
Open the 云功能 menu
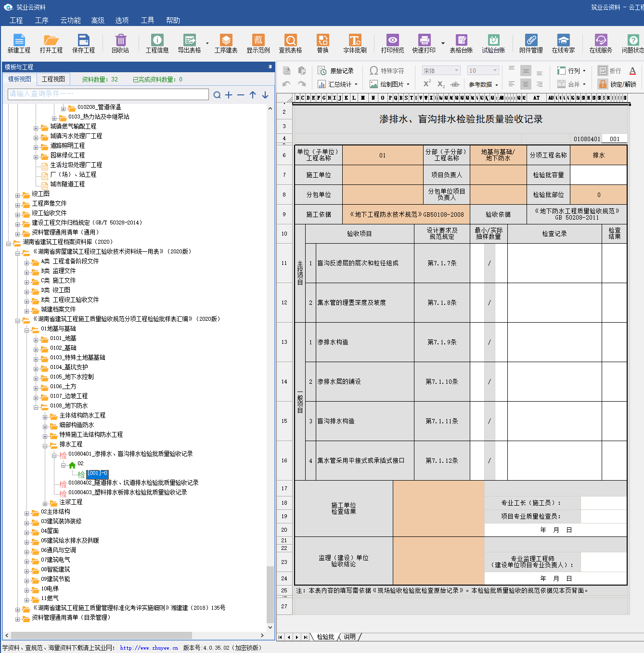point(70,20)
